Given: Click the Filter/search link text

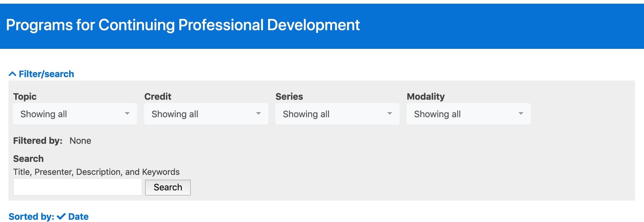Looking at the screenshot, I should (x=46, y=74).
